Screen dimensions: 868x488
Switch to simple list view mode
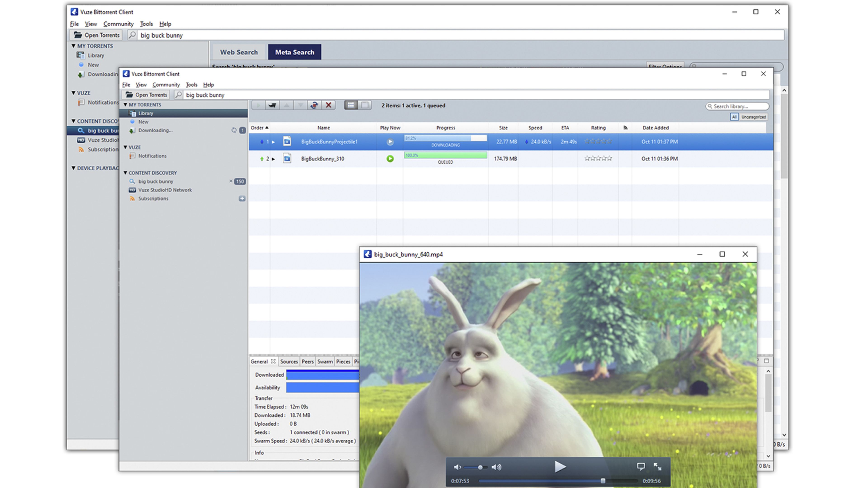[365, 106]
